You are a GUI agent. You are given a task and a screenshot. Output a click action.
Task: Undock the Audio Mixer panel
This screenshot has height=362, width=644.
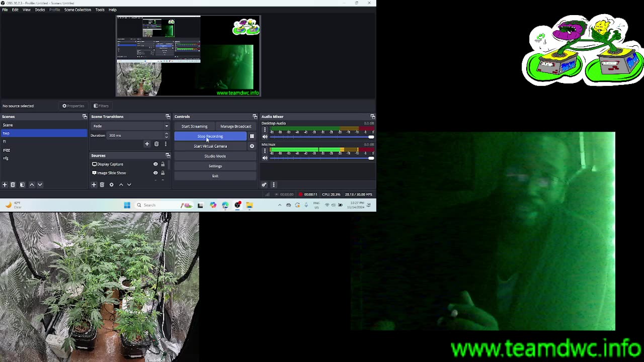(372, 117)
